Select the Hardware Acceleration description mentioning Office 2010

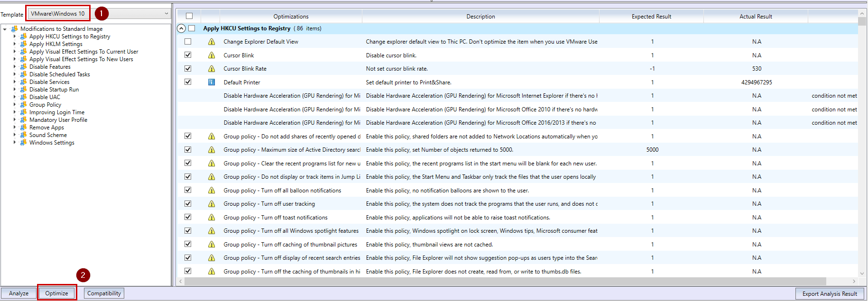tap(481, 109)
